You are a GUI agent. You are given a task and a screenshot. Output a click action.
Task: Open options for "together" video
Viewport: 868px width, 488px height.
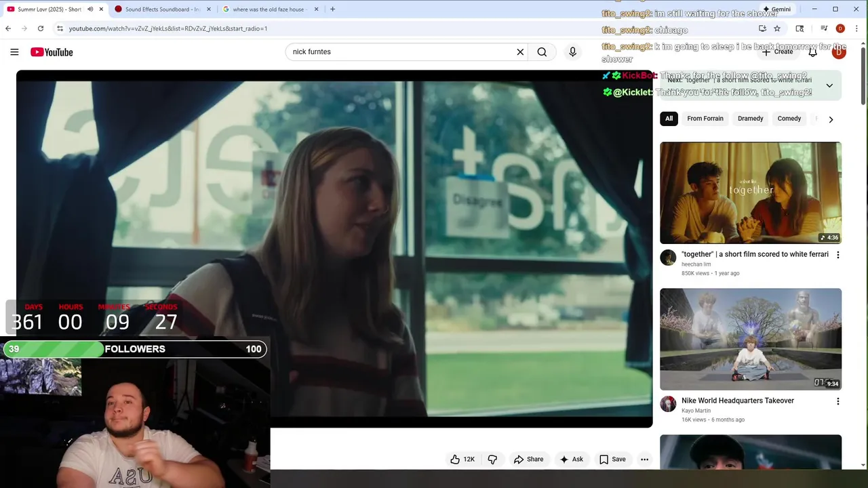pos(837,255)
